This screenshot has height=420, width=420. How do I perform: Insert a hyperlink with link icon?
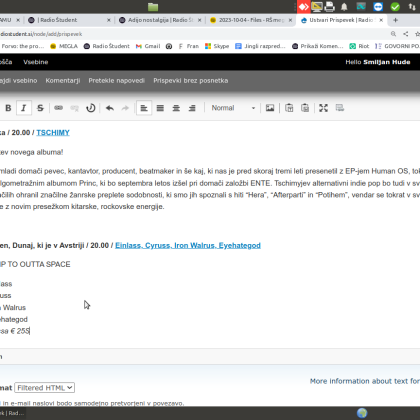pos(59,108)
